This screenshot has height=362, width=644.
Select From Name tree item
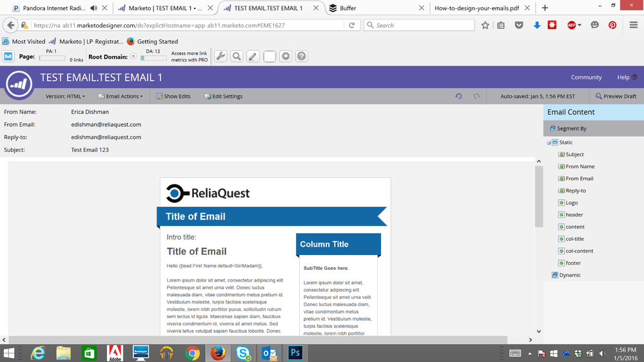[x=580, y=166]
